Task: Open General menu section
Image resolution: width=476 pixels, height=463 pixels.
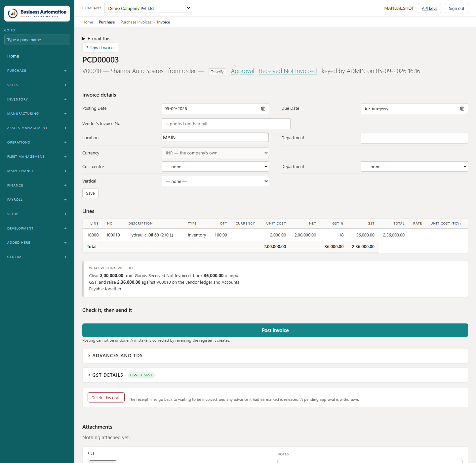Action: [x=37, y=257]
